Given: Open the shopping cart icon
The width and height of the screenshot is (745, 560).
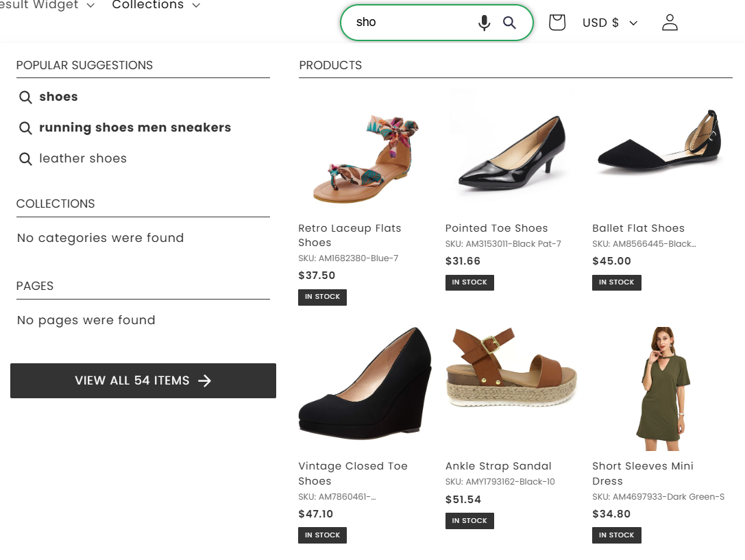Looking at the screenshot, I should (557, 22).
